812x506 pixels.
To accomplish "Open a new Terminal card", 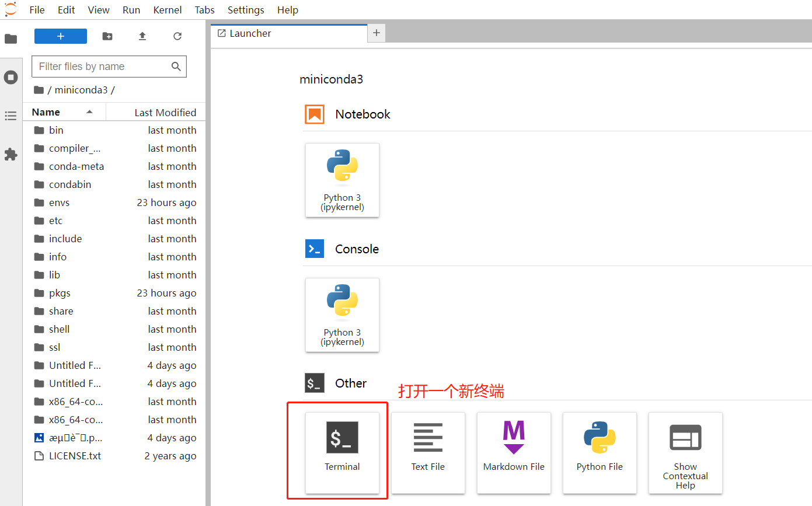I will tap(342, 453).
